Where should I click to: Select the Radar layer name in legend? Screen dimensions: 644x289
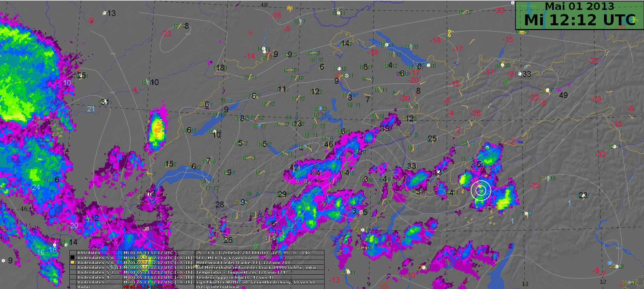click(x=84, y=287)
